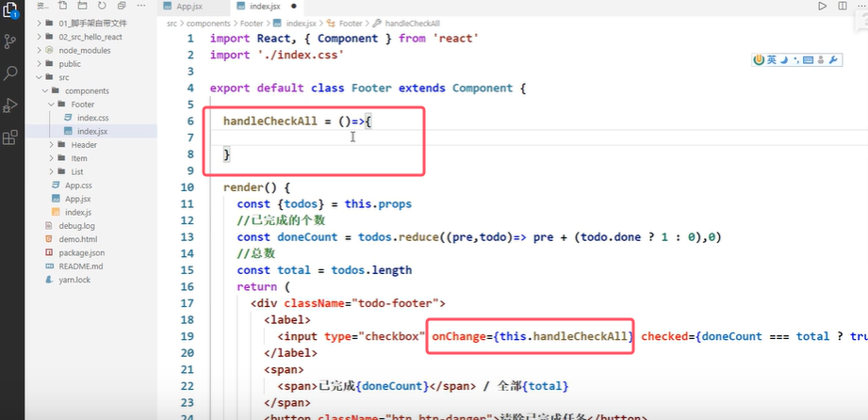Viewport: 868px width, 420px height.
Task: Open the Search view in activity bar
Action: [10, 73]
